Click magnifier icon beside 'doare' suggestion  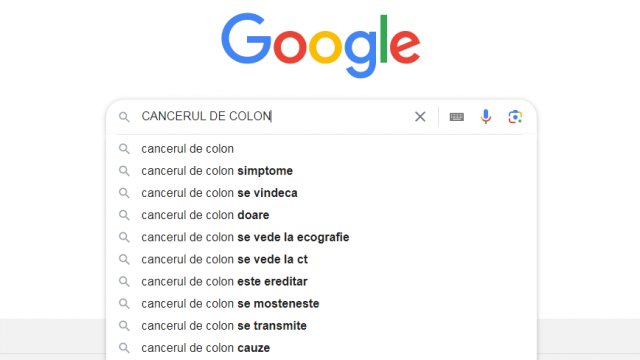pos(124,215)
